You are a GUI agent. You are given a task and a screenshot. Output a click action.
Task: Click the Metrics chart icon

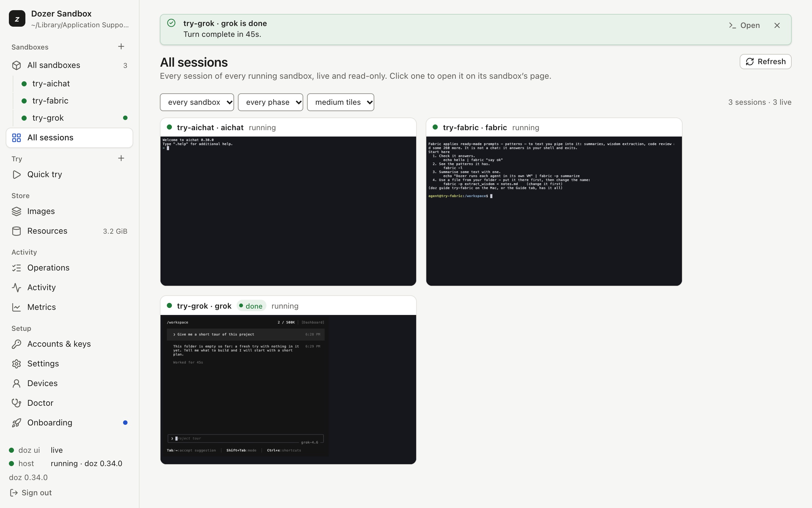coord(16,307)
